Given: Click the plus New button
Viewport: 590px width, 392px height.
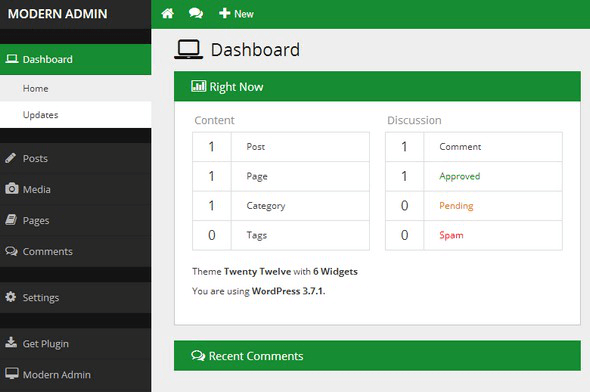Looking at the screenshot, I should tap(236, 14).
